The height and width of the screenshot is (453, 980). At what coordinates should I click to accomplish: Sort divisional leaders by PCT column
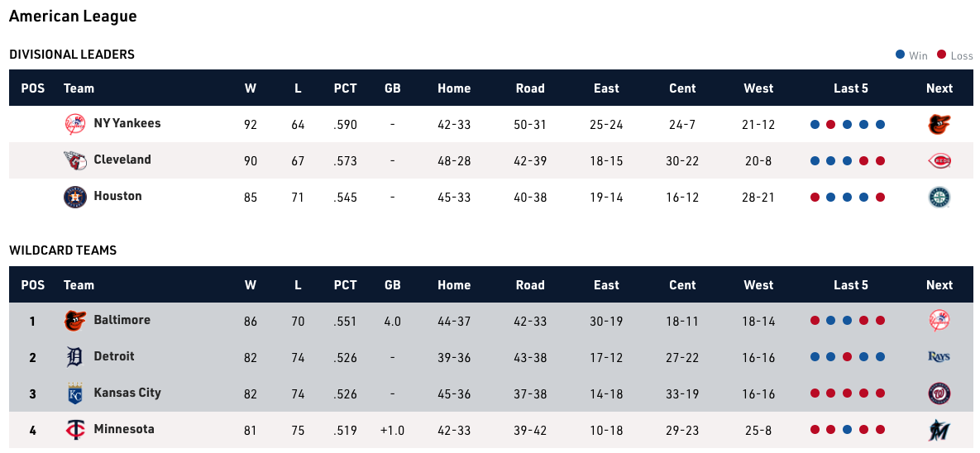pos(345,88)
